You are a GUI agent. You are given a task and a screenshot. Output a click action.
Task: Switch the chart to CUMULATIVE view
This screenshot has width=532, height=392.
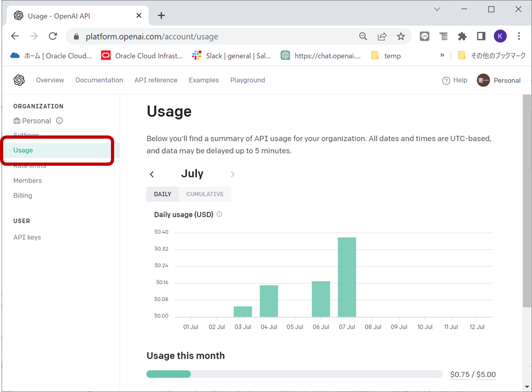click(205, 194)
